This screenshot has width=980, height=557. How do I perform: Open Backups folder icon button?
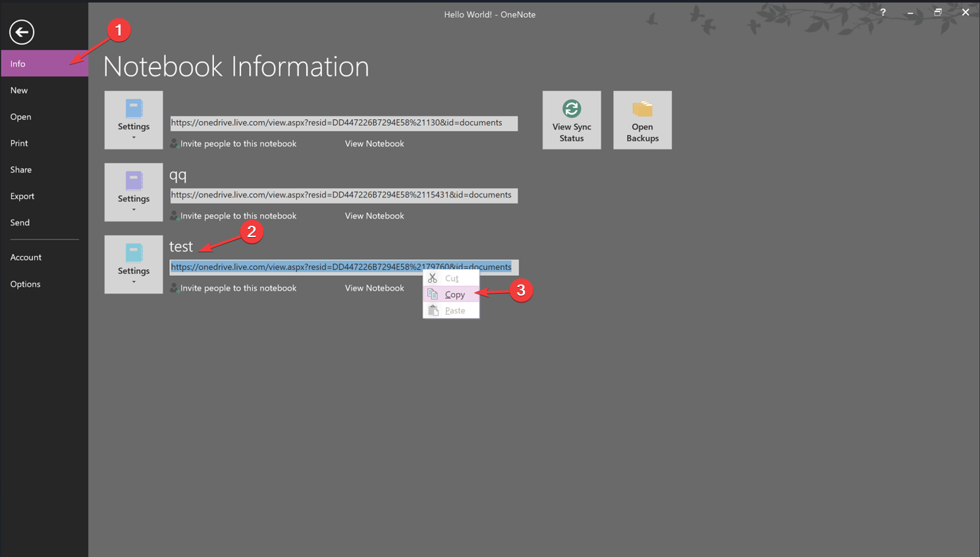pos(642,120)
